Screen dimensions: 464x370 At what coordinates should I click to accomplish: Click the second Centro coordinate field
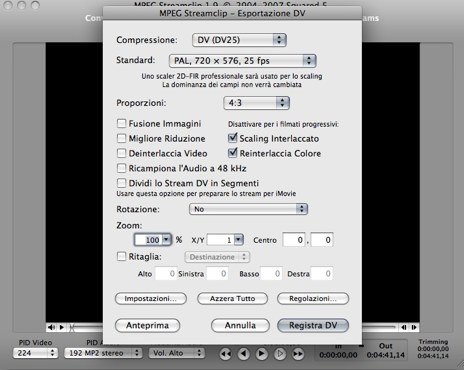click(x=322, y=240)
